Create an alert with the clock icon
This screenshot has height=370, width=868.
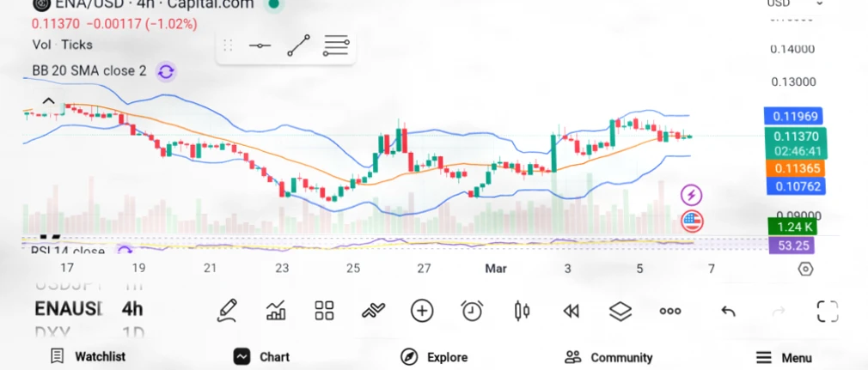[472, 311]
